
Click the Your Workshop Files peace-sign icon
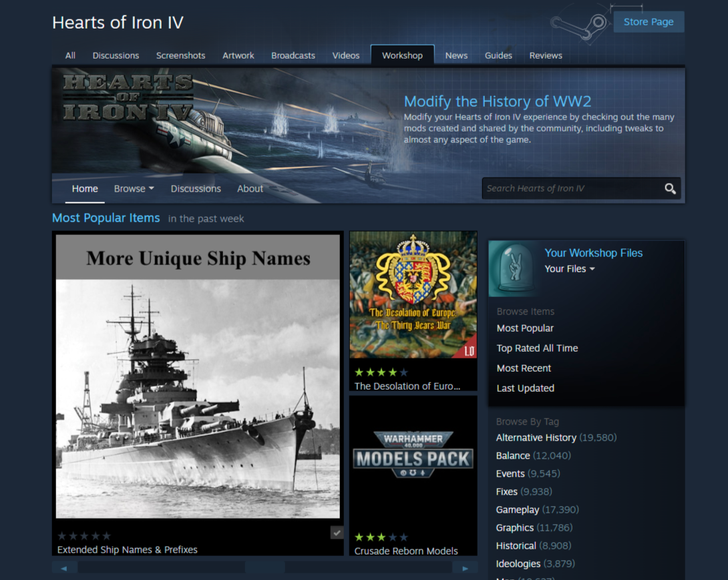pyautogui.click(x=514, y=268)
